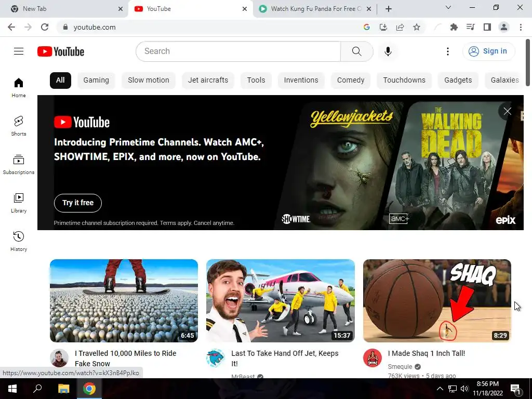The height and width of the screenshot is (399, 532).
Task: Open the Smequle channel link
Action: pos(400,367)
